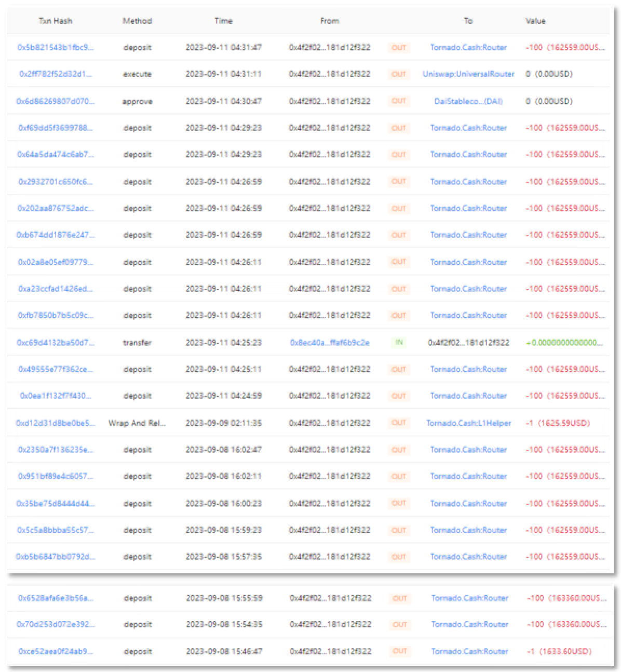Select timestamp 2023-09-08 16:00:23
621x672 pixels.
pos(223,503)
